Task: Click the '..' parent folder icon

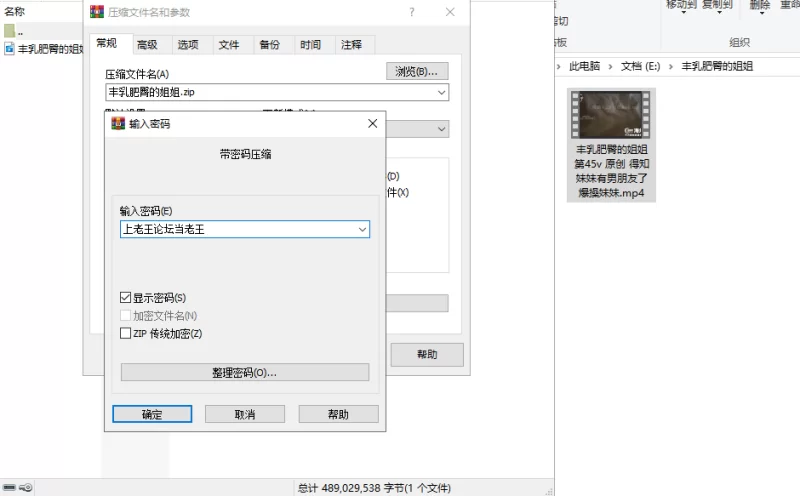Action: (x=9, y=31)
